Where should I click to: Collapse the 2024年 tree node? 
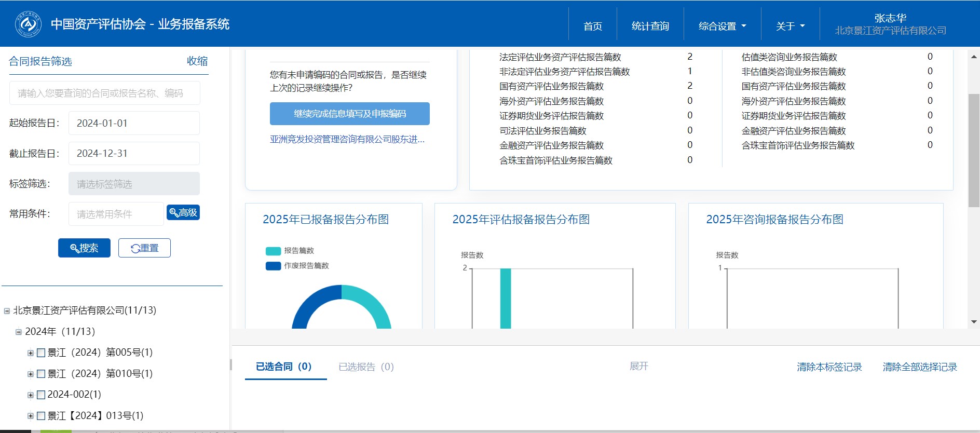point(19,332)
